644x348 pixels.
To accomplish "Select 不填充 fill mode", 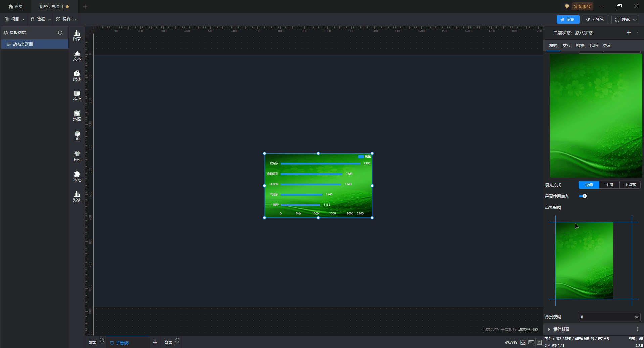I will (630, 185).
